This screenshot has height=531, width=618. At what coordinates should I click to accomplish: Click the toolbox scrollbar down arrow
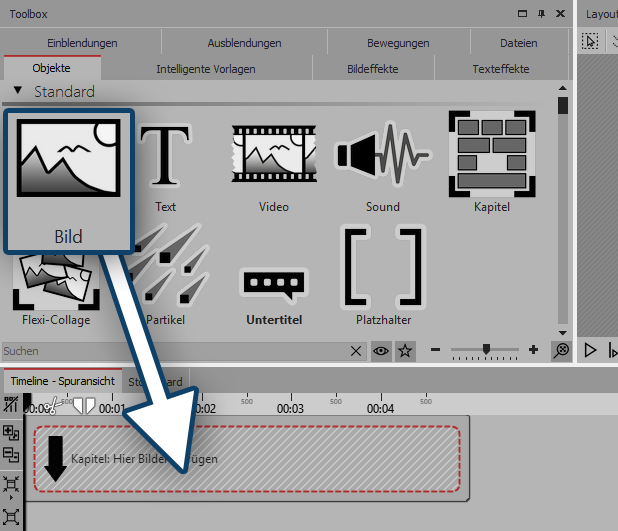click(563, 333)
